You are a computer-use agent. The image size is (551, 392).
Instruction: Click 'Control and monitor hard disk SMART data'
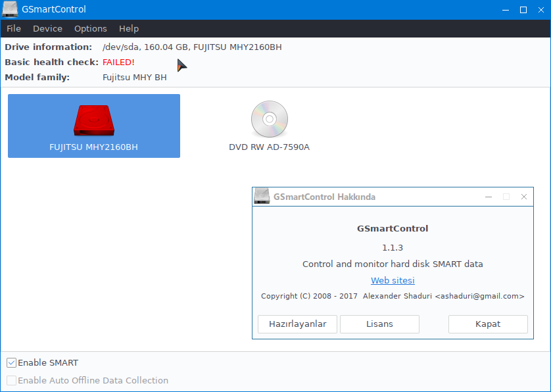coord(393,264)
